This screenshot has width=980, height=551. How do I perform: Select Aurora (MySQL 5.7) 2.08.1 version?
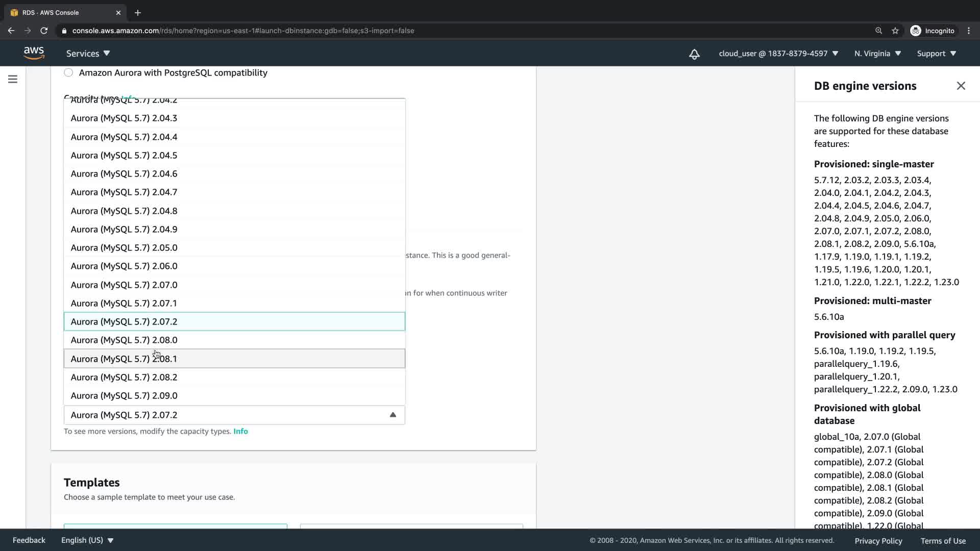(x=124, y=359)
